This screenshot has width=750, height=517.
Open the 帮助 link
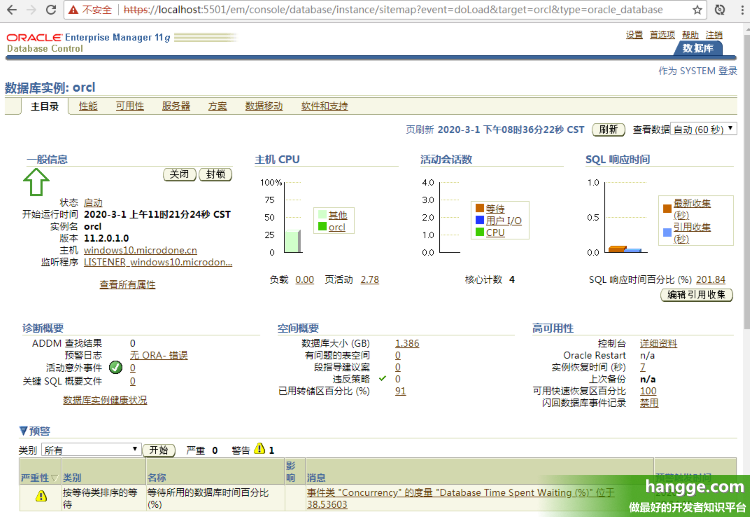(690, 35)
